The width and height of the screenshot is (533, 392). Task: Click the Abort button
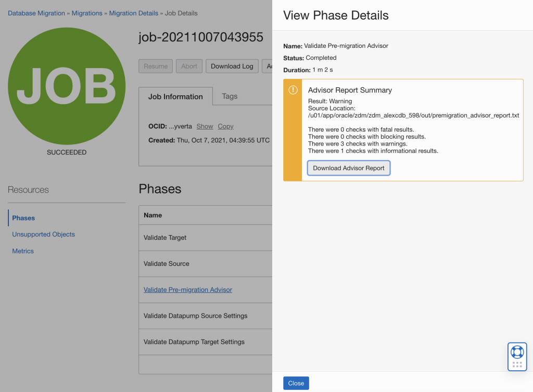click(189, 66)
